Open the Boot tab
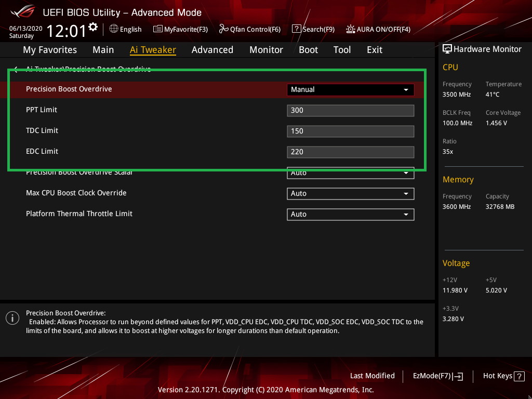Screen dimensions: 532x399 tap(308, 50)
